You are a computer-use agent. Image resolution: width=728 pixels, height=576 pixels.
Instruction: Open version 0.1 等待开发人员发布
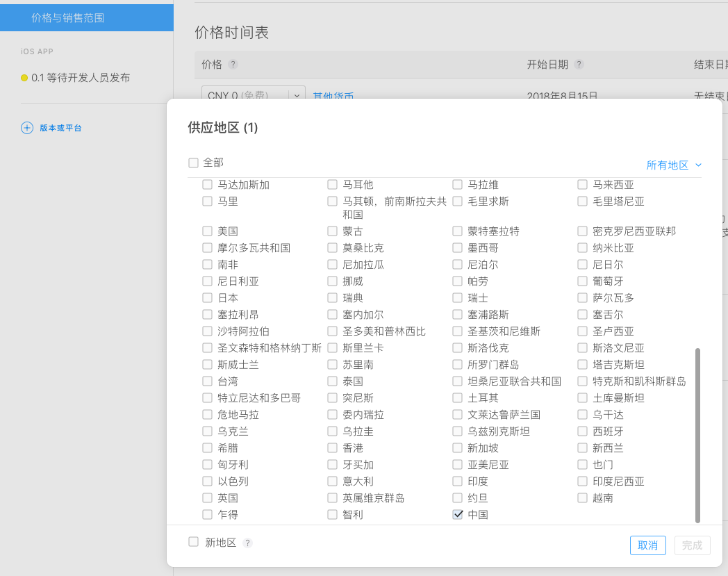point(81,78)
